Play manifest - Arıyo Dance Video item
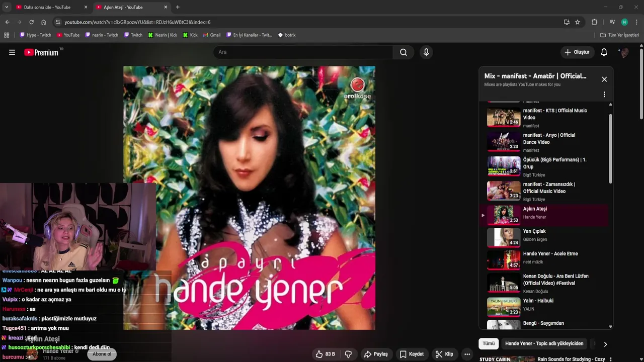This screenshot has height=362, width=644. 545,142
